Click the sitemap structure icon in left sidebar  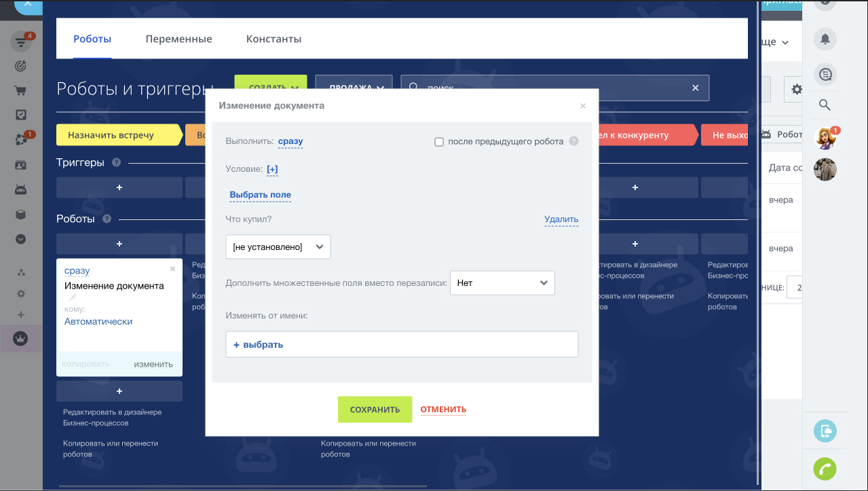tap(21, 272)
